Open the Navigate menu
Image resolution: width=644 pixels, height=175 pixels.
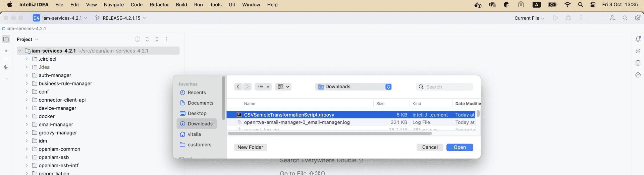[x=114, y=5]
